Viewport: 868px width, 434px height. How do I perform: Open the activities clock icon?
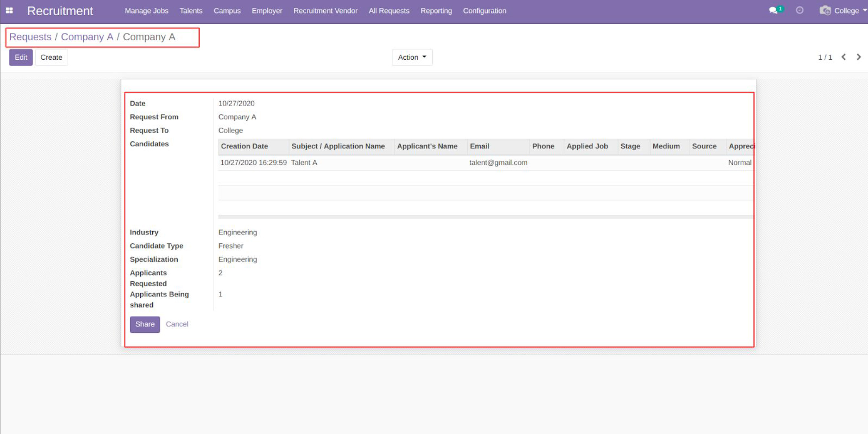pyautogui.click(x=799, y=10)
